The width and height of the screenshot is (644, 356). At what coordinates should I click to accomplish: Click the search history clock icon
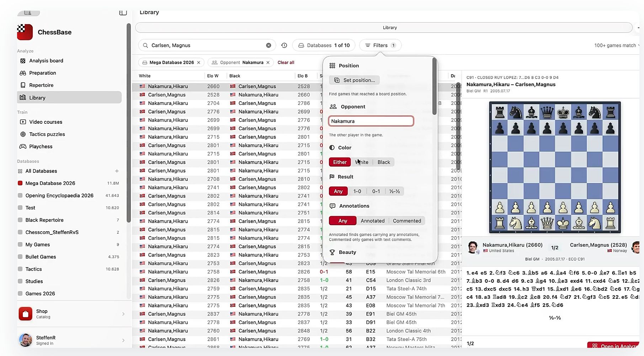pyautogui.click(x=284, y=45)
